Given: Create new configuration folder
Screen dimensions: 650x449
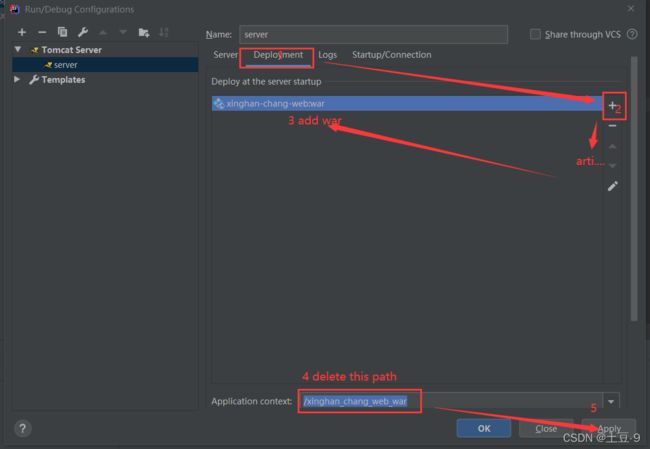Looking at the screenshot, I should pos(144,32).
